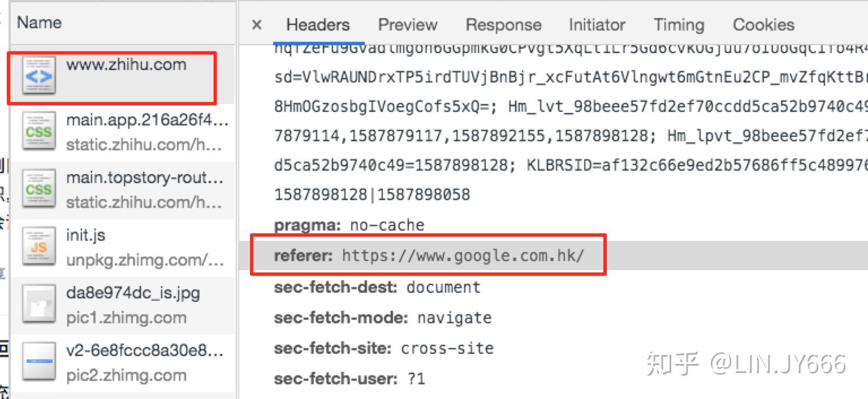Click the pragma no-cache header line
This screenshot has width=868, height=399.
point(349,225)
